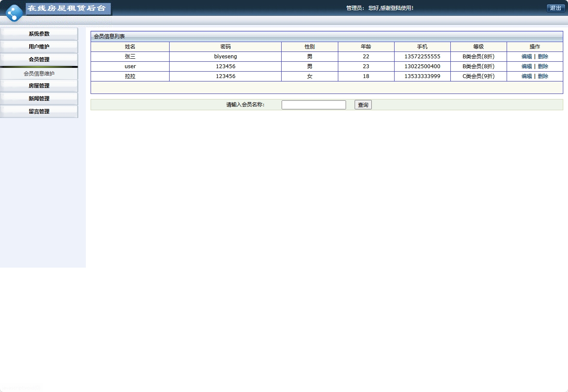Click 张三's B类会员(8折) level cell
The width and height of the screenshot is (568, 392).
[x=478, y=57]
